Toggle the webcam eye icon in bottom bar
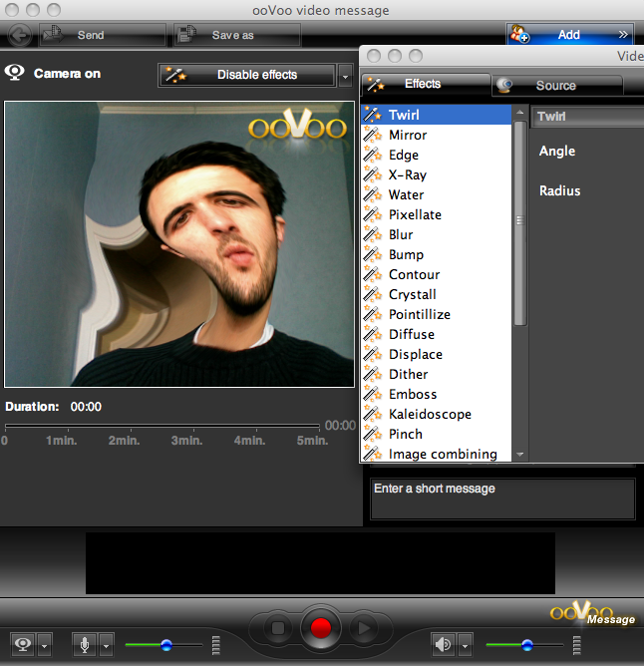Image resolution: width=644 pixels, height=666 pixels. point(23,645)
